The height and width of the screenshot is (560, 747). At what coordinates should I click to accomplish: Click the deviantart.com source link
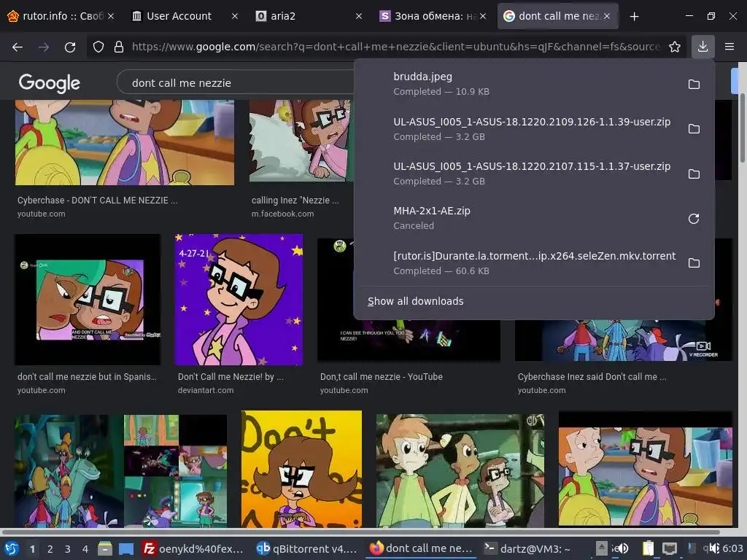click(206, 390)
